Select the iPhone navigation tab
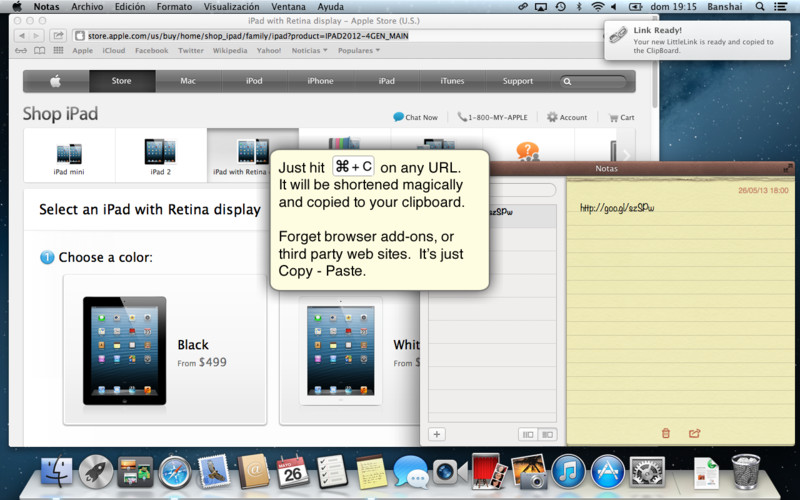 [320, 81]
